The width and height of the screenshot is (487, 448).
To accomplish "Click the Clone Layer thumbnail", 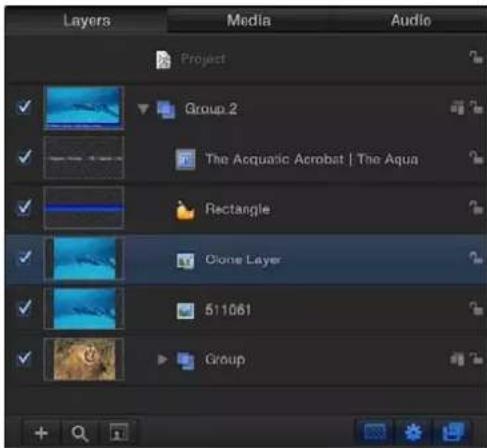I will pyautogui.click(x=84, y=258).
